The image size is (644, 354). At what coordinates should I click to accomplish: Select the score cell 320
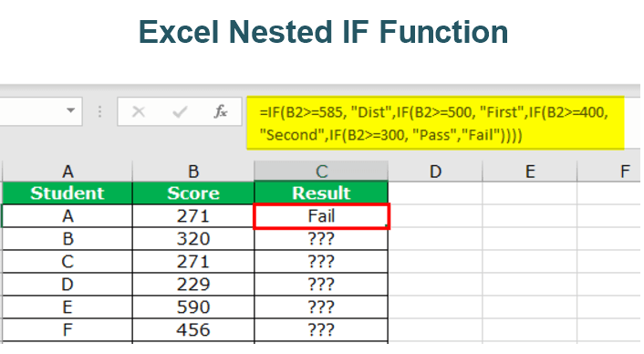[x=193, y=239]
